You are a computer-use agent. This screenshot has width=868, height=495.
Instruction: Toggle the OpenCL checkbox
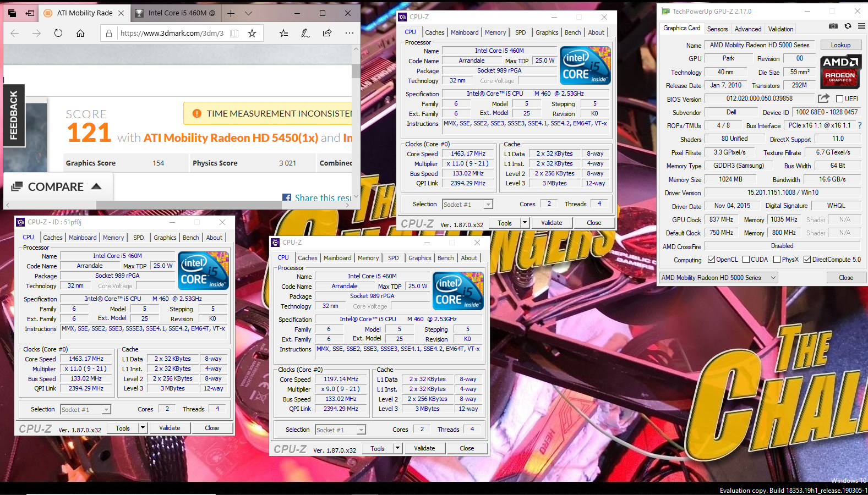(711, 260)
